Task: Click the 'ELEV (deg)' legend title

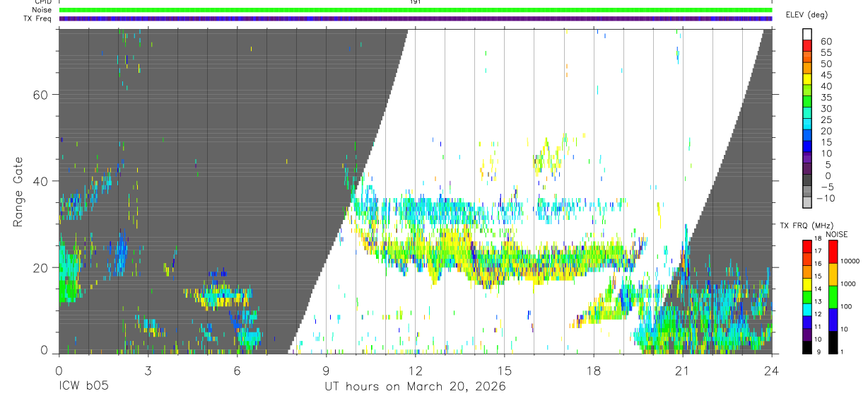Action: [x=807, y=15]
